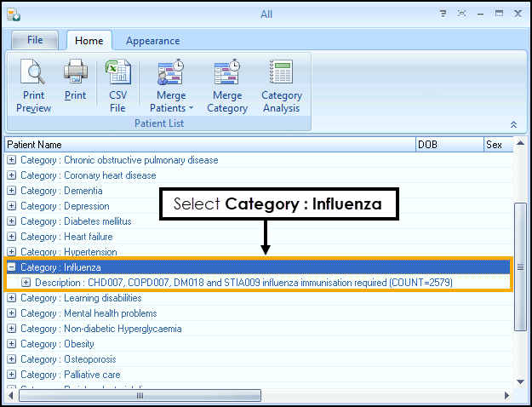Open the help question mark icon
Viewport: 532px width, 407px height.
click(x=443, y=14)
